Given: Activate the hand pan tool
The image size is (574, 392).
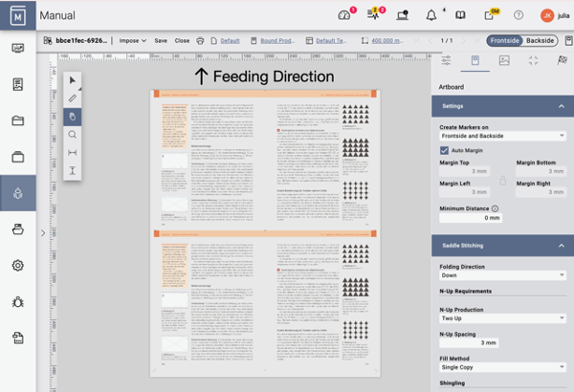Looking at the screenshot, I should [x=73, y=117].
